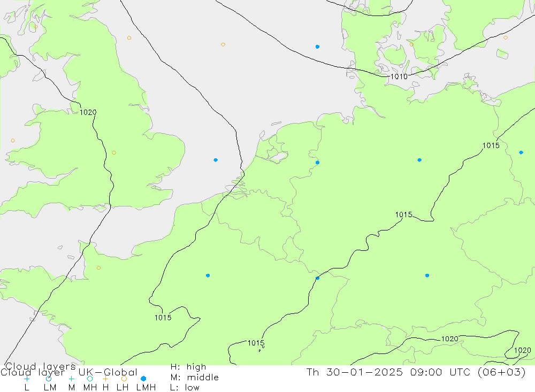This screenshot has width=535, height=392.
Task: Select the blue marker over northern France
Action: 208,275
